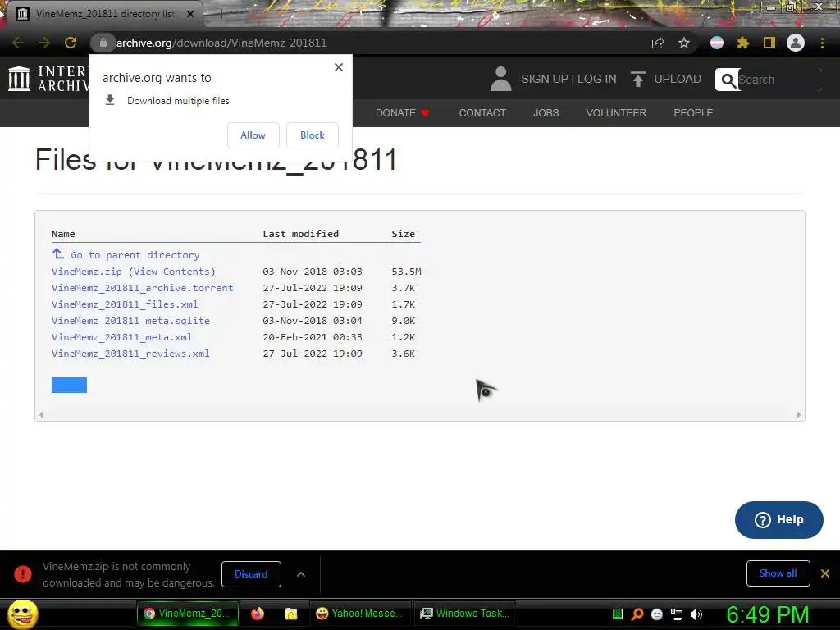Click the padlock site info icon
The width and height of the screenshot is (840, 630).
103,43
